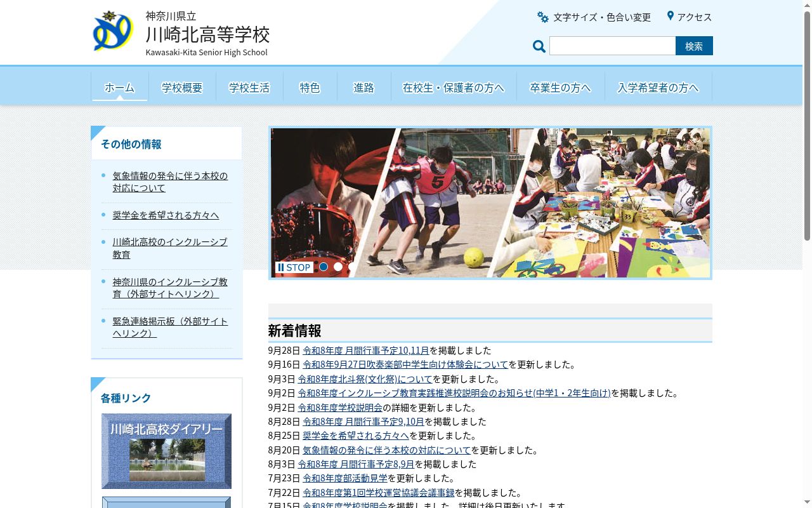812x508 pixels.
Task: Click the 川崎北高等学校 site title
Action: (x=207, y=34)
